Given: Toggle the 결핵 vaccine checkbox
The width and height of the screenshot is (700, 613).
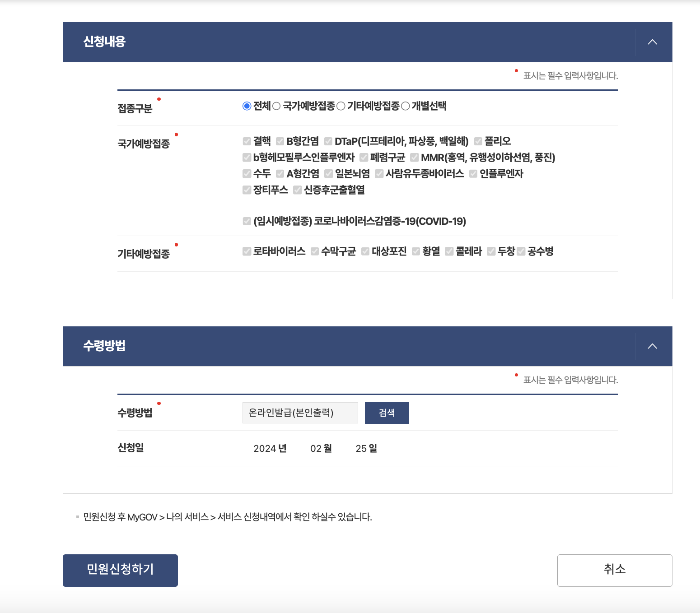Looking at the screenshot, I should [x=247, y=141].
